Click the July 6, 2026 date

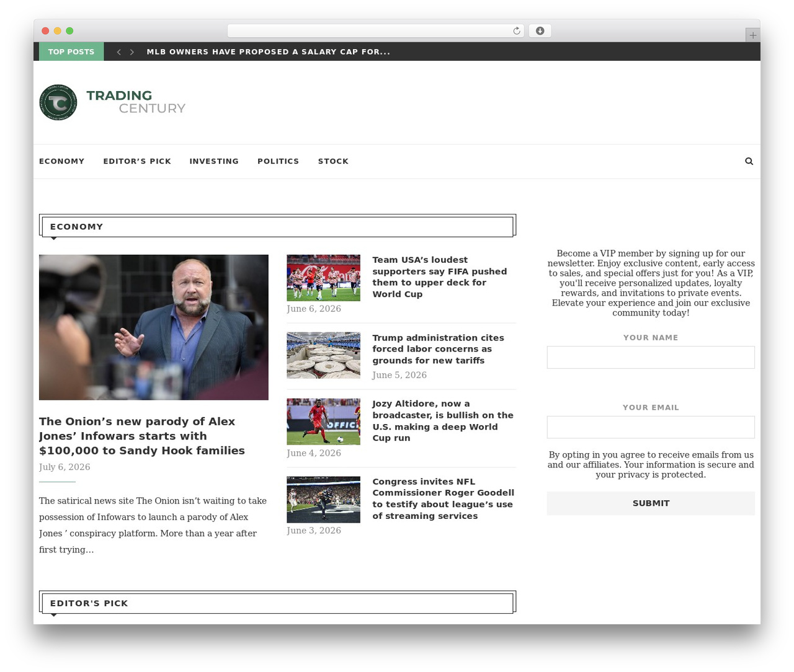[65, 467]
